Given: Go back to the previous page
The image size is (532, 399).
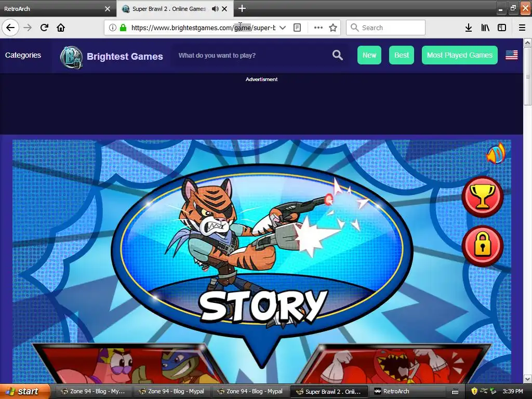Looking at the screenshot, I should (10, 28).
